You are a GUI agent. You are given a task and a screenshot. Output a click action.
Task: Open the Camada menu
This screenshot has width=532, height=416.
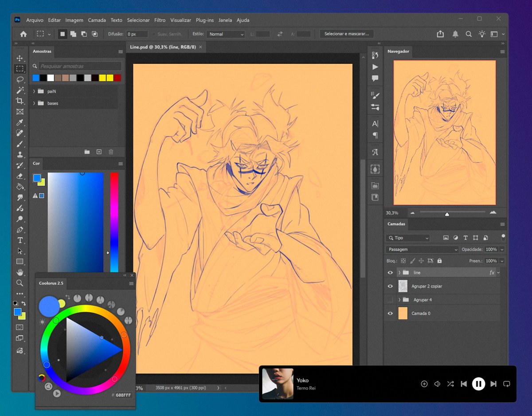(97, 20)
